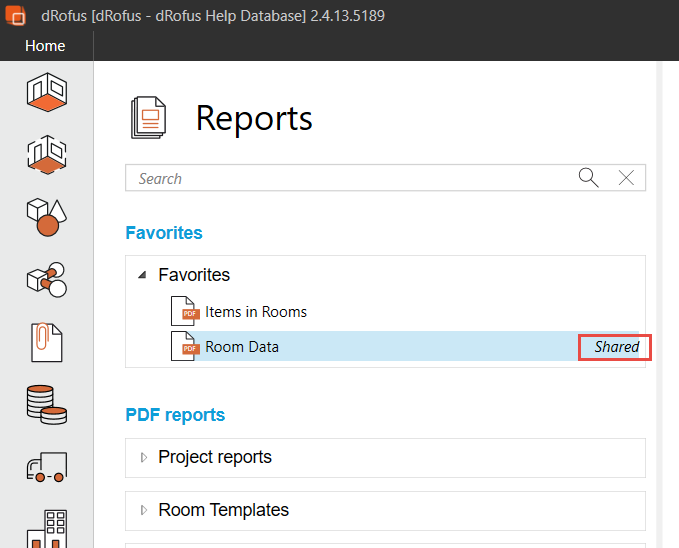The image size is (679, 548).
Task: Expand the Room Templates section
Action: point(144,510)
